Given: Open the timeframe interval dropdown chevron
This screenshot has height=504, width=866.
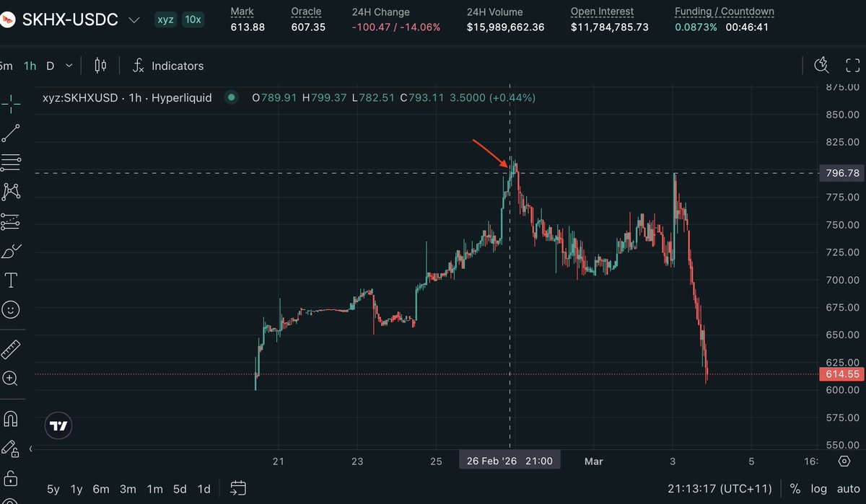Looking at the screenshot, I should pos(69,66).
